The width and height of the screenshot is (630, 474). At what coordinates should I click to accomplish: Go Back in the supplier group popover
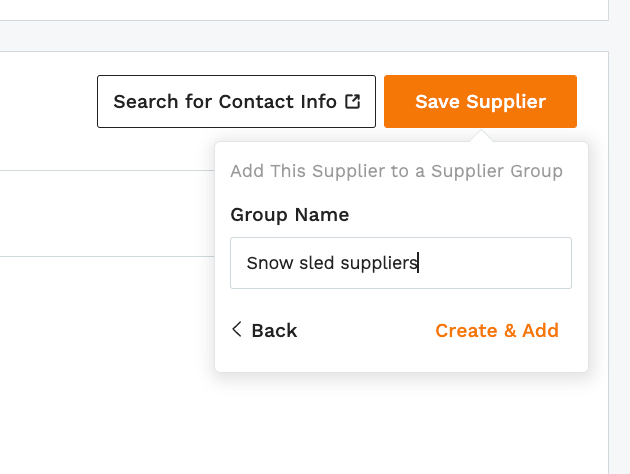264,330
